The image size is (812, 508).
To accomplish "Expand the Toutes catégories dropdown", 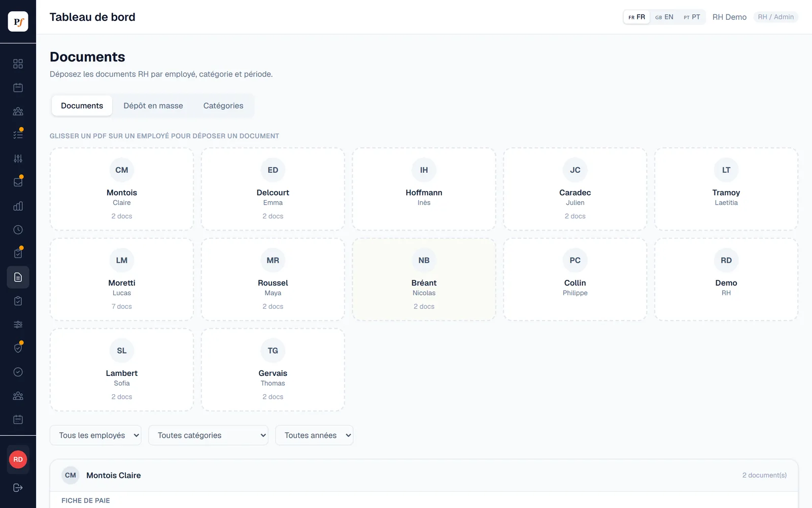I will click(208, 435).
